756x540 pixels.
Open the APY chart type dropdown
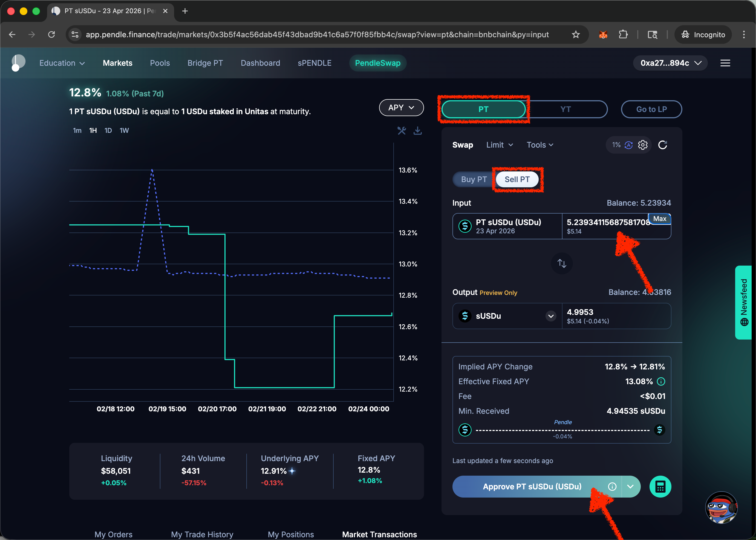401,108
